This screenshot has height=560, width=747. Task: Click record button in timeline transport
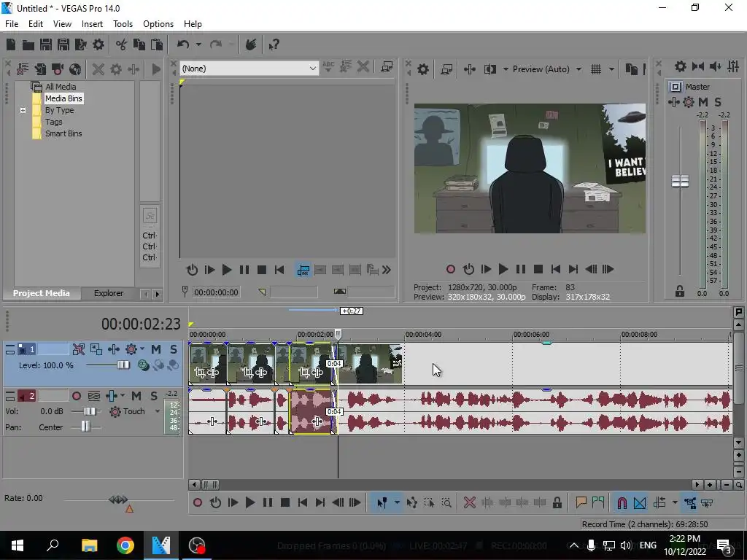pyautogui.click(x=197, y=503)
